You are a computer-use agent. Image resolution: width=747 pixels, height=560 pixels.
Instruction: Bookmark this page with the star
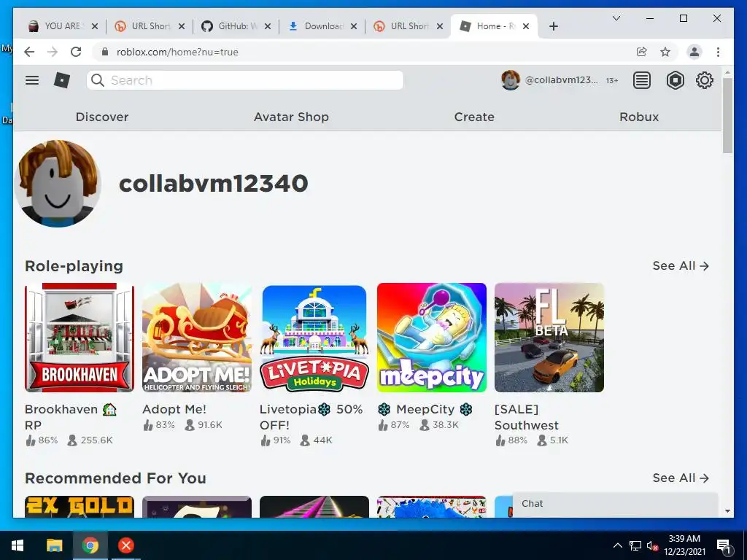(665, 52)
